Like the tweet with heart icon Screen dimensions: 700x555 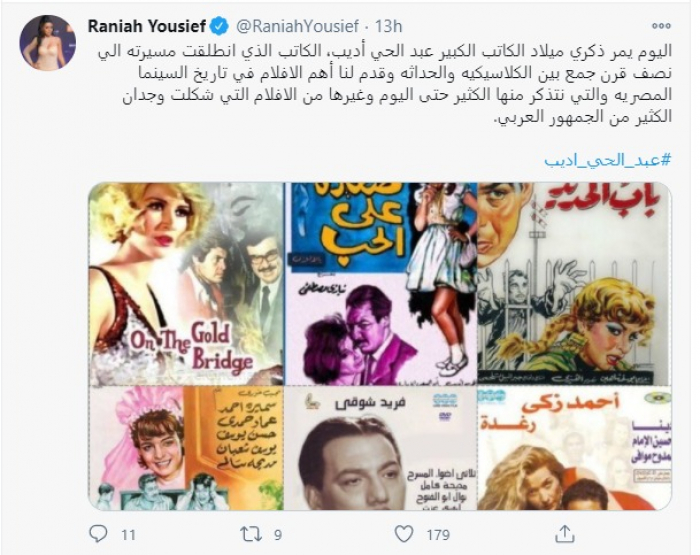pos(404,534)
